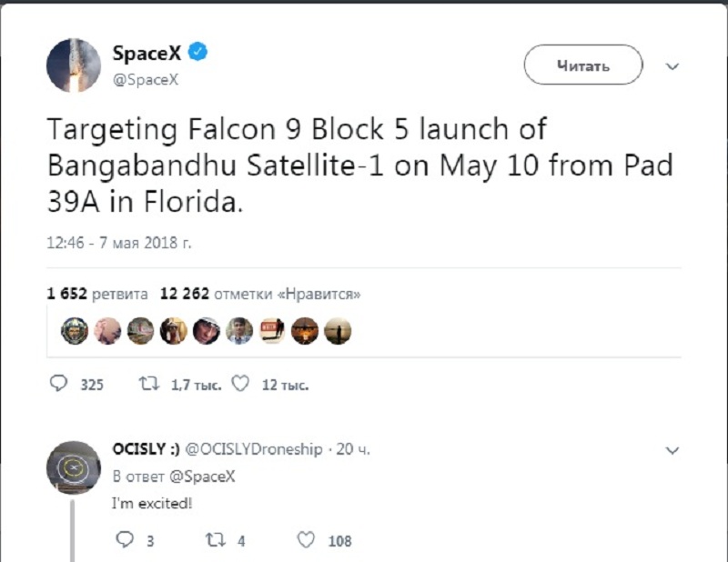Expand tweet options chevron next to Читать
The height and width of the screenshot is (562, 728).
click(x=672, y=66)
